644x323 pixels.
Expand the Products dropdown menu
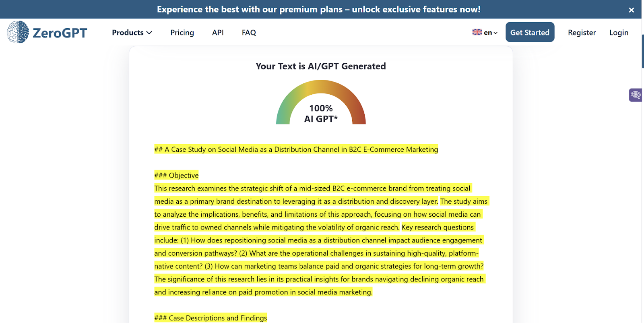[x=132, y=33]
